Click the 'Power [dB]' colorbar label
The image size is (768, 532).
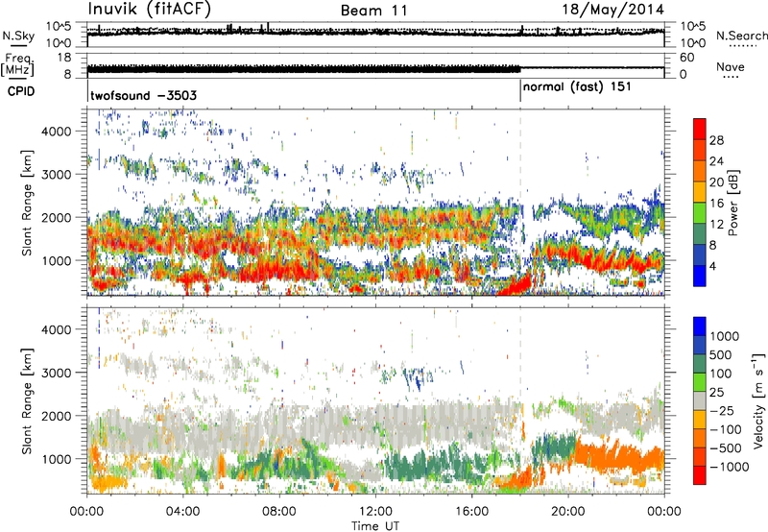pyautogui.click(x=732, y=203)
